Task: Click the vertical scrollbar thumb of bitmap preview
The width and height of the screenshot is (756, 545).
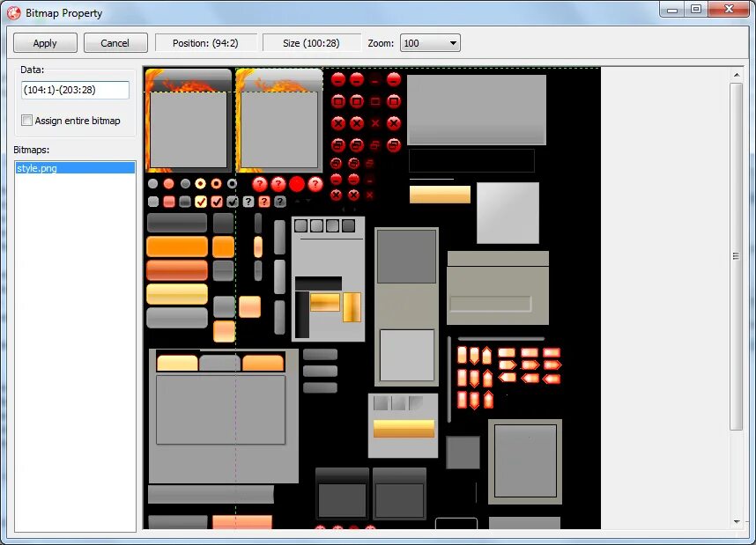Action: click(737, 256)
